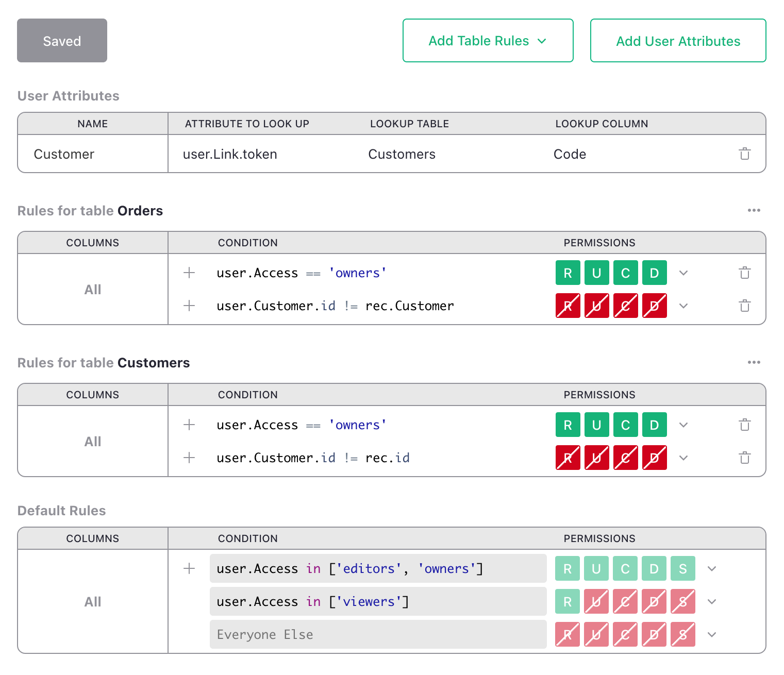Click the red denied Create swatch in Customers
Viewport: 784px width, 675px height.
625,458
